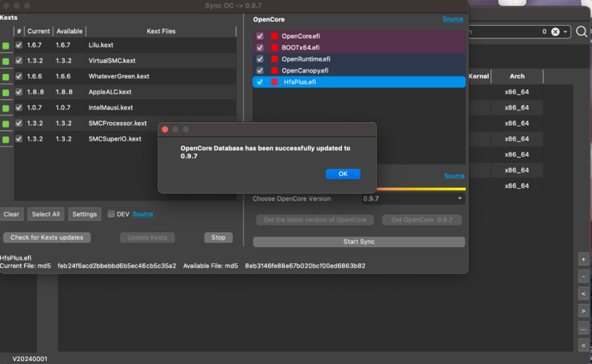Viewport: 592px width, 364px height.
Task: Open the Source link beside the dialog
Action: (x=454, y=176)
